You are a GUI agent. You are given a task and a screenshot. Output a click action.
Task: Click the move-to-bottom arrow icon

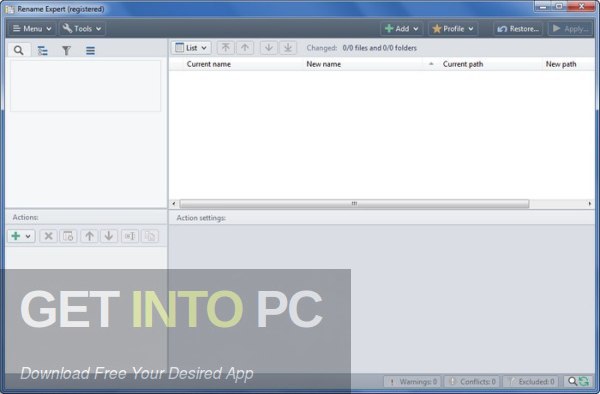tap(288, 48)
